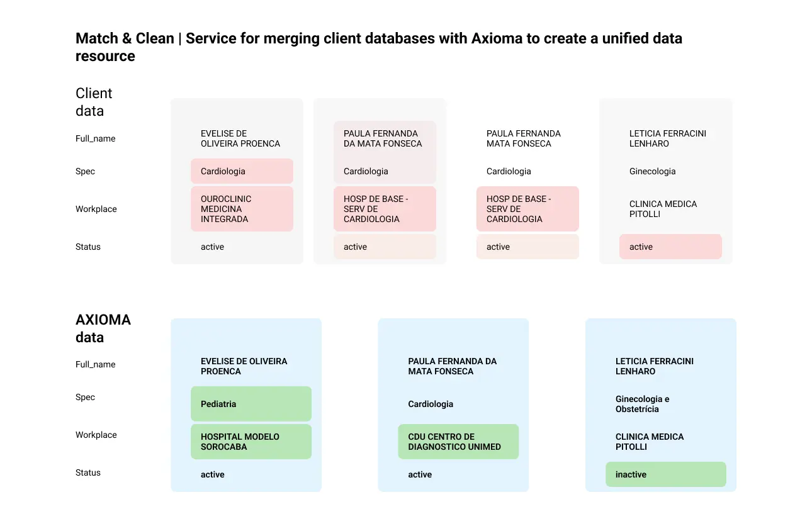Click Cardiologia in AXIOMA Paula Fernanda card

pos(431,404)
